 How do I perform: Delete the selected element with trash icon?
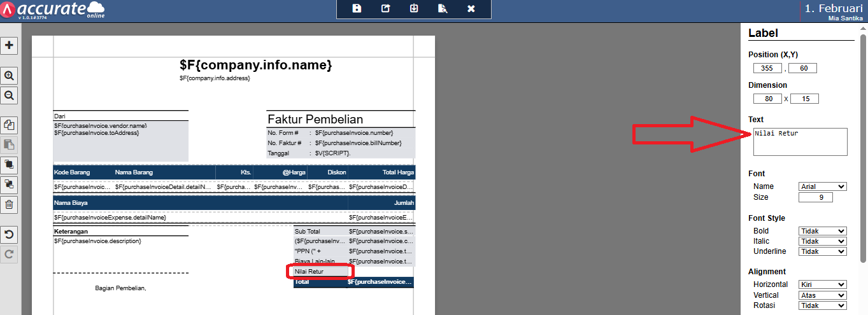[10, 204]
